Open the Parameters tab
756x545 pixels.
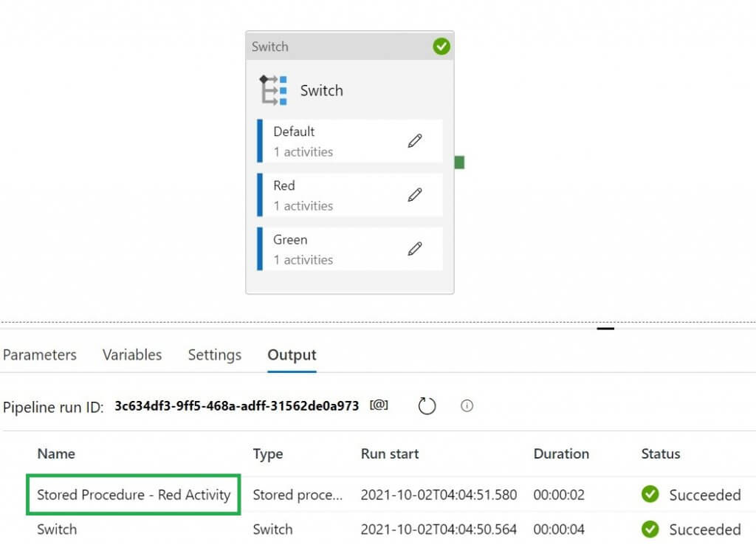[40, 355]
